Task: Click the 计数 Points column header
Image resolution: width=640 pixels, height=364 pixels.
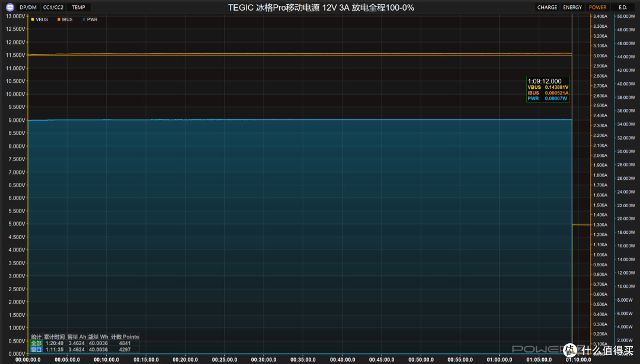Action: (x=126, y=337)
